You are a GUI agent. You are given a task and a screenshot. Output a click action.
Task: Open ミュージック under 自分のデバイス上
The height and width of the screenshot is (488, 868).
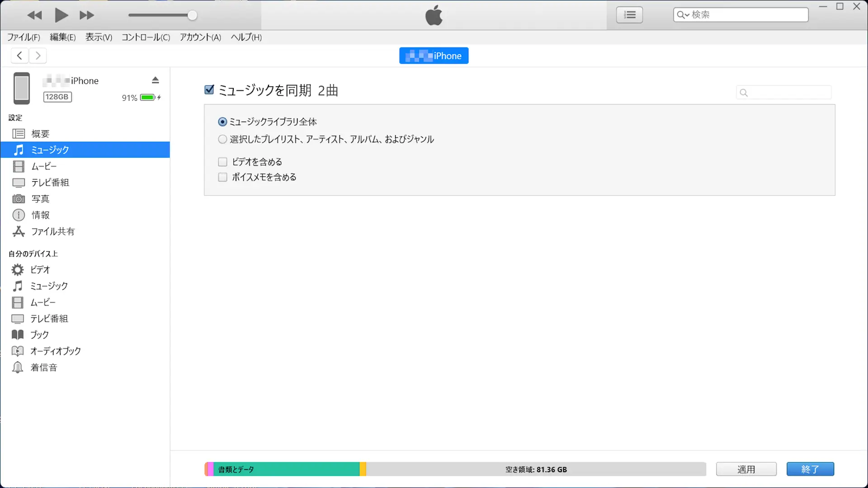85,286
